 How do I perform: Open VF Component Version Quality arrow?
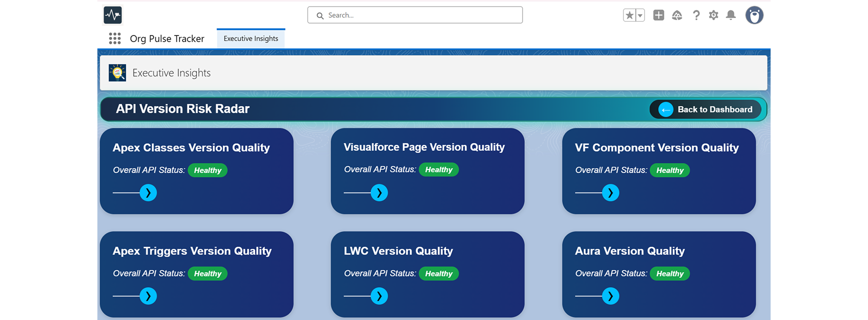[610, 192]
